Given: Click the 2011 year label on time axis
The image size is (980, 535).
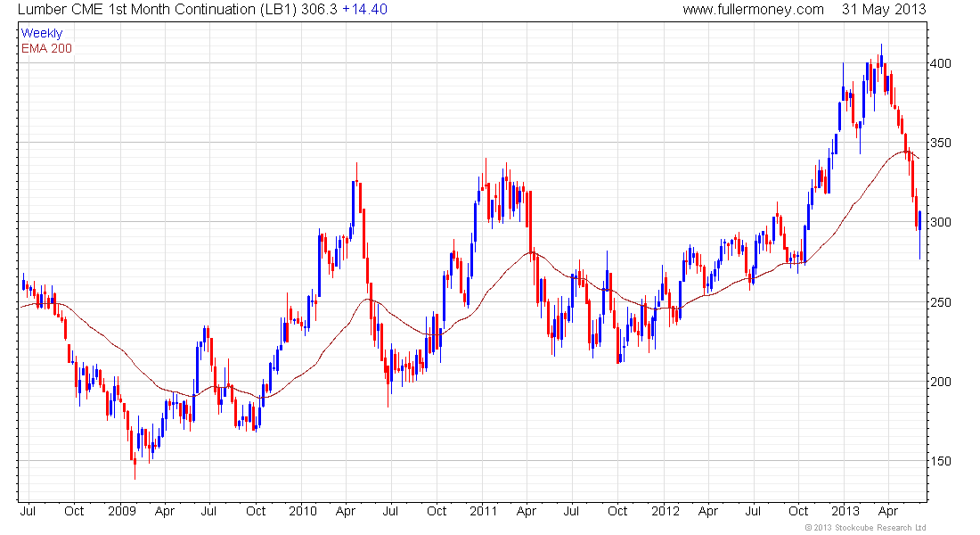Looking at the screenshot, I should click(x=484, y=511).
